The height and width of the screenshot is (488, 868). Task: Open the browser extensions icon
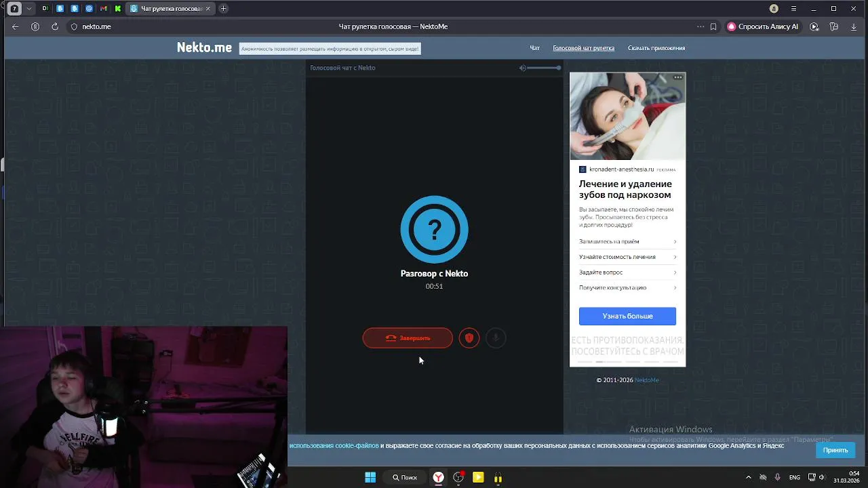point(834,26)
